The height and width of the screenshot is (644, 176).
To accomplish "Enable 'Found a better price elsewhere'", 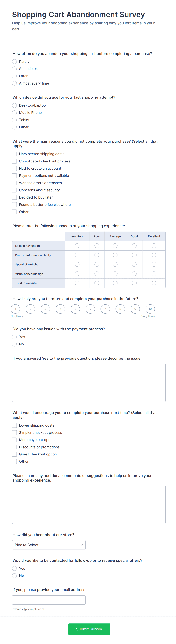I will click(x=15, y=205).
